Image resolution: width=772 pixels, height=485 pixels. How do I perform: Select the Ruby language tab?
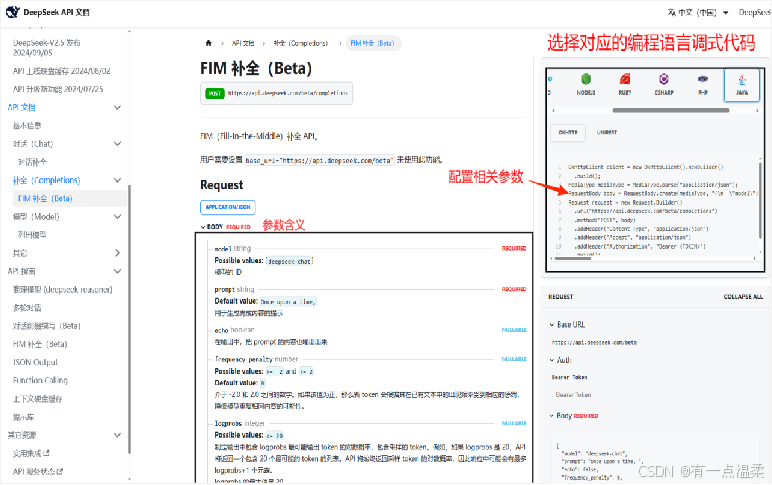[625, 84]
